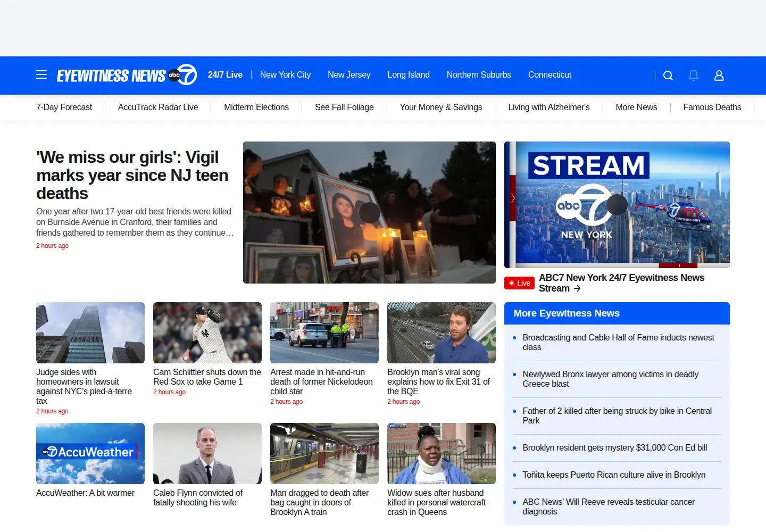Click the Brooklyn BQE man thumbnail
The width and height of the screenshot is (766, 532).
point(442,333)
